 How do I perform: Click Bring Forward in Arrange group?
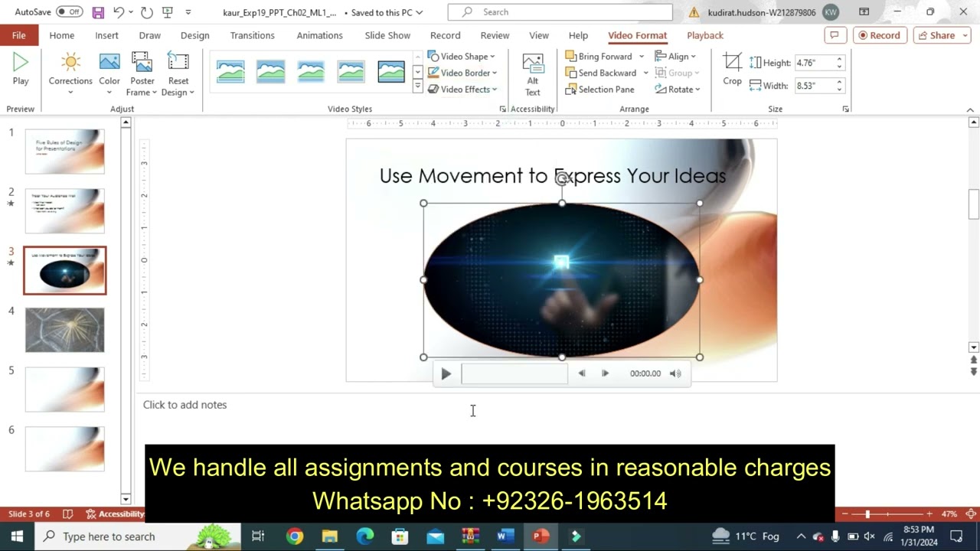click(599, 57)
